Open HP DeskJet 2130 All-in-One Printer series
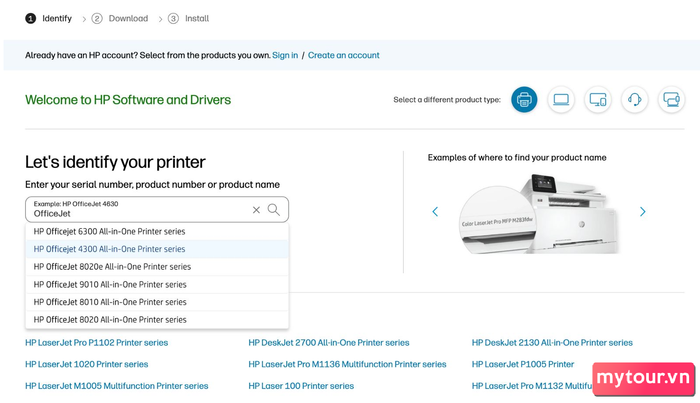 (x=552, y=343)
